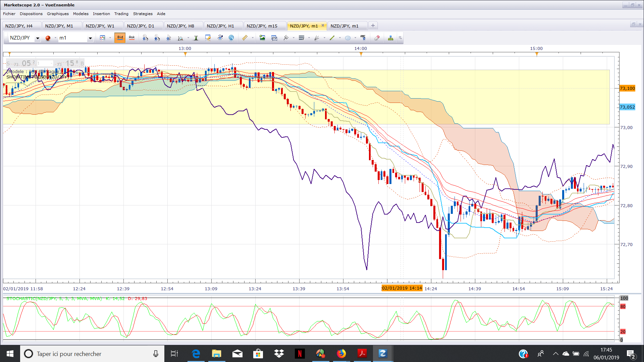This screenshot has width=644, height=362.
Task: Click the horizontal levels tool icon
Action: (301, 38)
